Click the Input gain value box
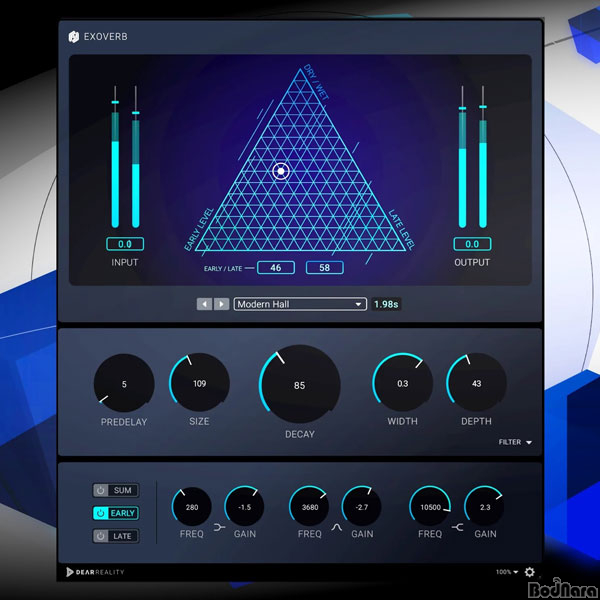 click(x=125, y=244)
